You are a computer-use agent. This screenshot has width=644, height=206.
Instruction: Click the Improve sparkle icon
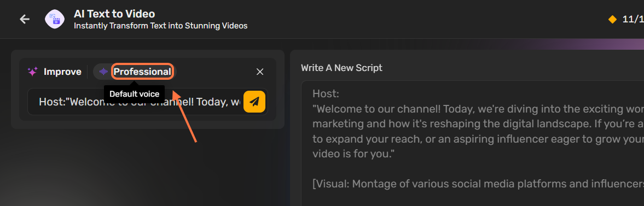coord(32,72)
